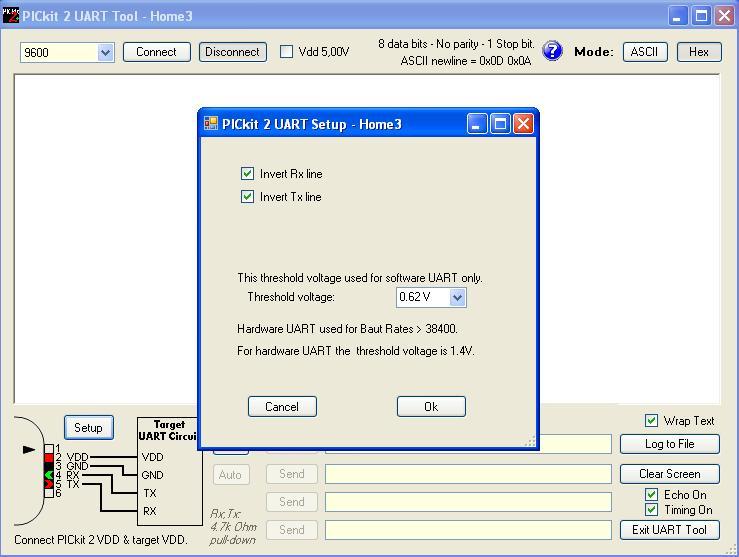
Task: Click the Clear Screen button
Action: pos(669,474)
